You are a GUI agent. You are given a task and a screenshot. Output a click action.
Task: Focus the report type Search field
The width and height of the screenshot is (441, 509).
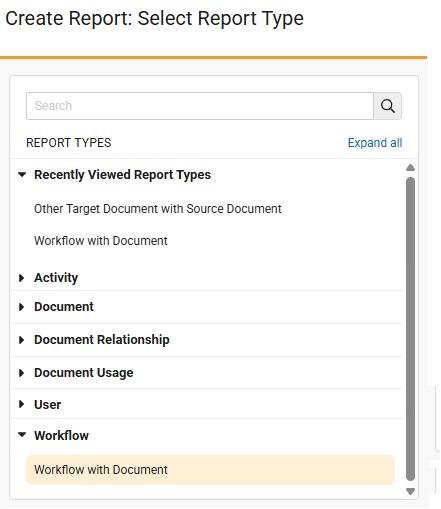pyautogui.click(x=200, y=106)
